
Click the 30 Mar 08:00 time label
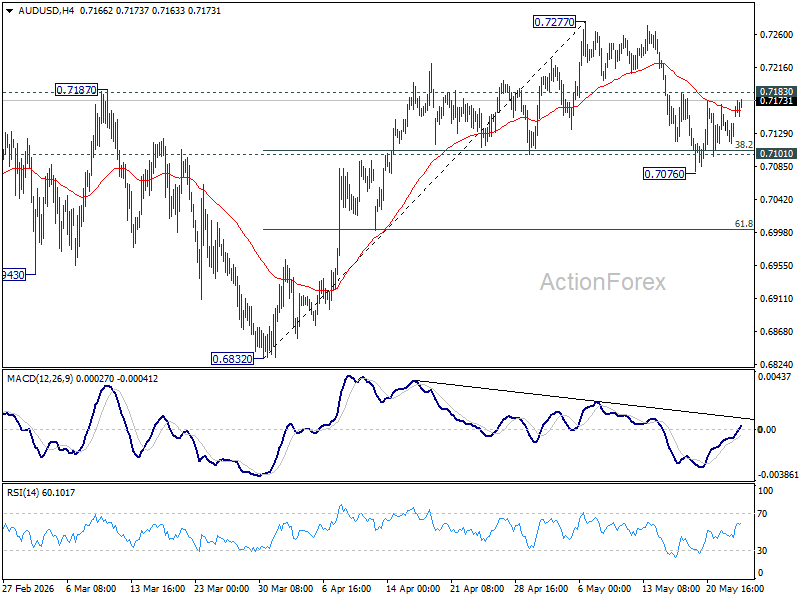click(x=286, y=589)
